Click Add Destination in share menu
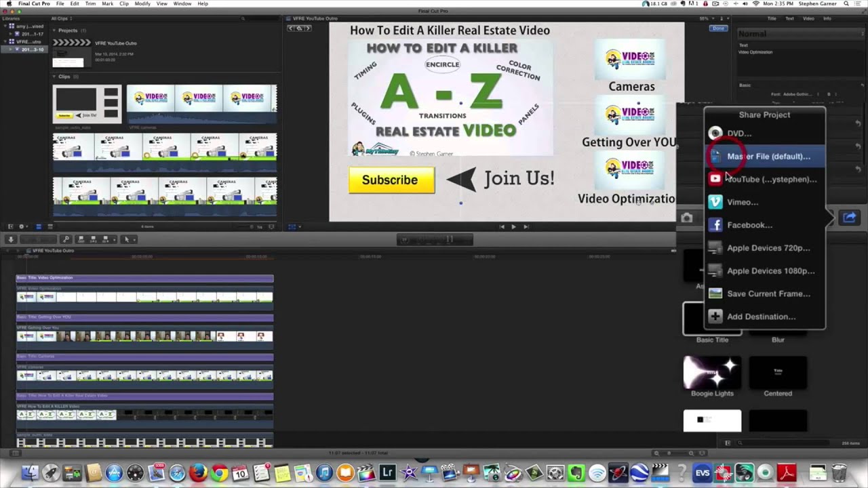The height and width of the screenshot is (488, 868). click(x=764, y=317)
